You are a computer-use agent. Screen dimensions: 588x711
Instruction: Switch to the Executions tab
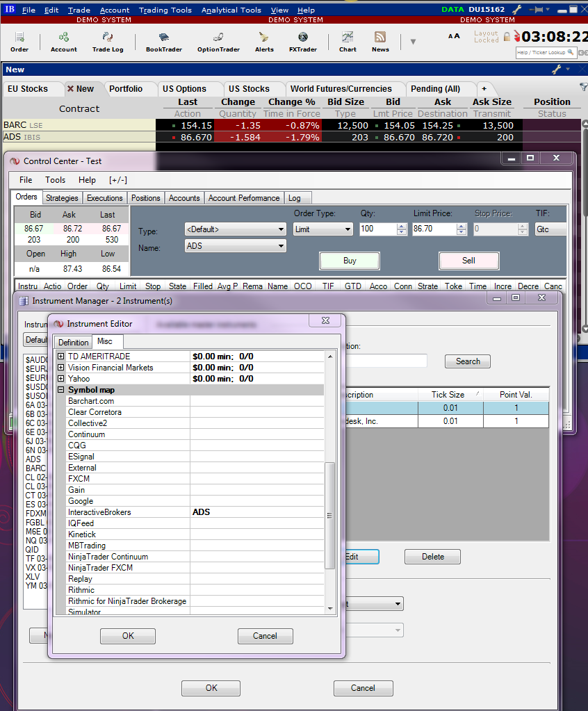pos(105,198)
